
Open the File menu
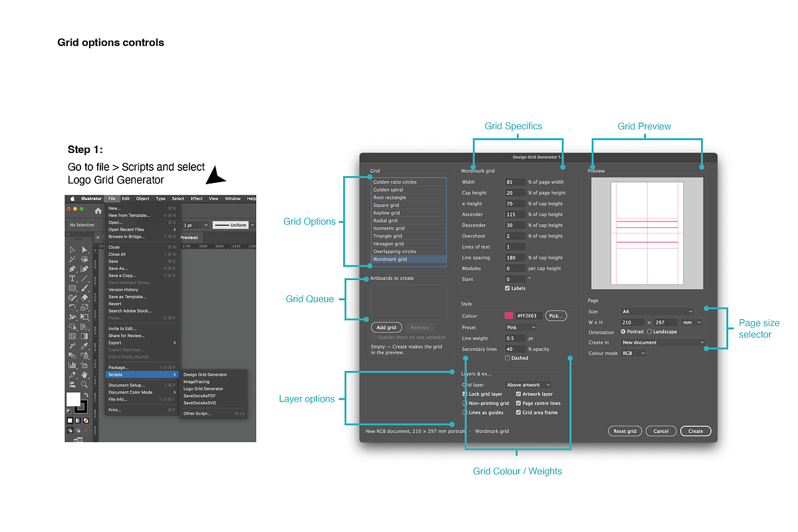(112, 198)
